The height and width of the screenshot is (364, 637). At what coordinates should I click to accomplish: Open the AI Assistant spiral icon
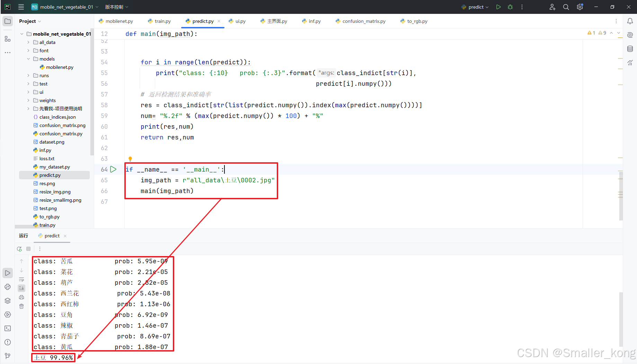630,35
